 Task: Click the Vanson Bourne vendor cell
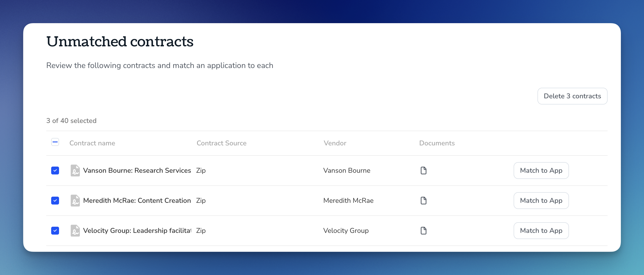click(x=347, y=171)
